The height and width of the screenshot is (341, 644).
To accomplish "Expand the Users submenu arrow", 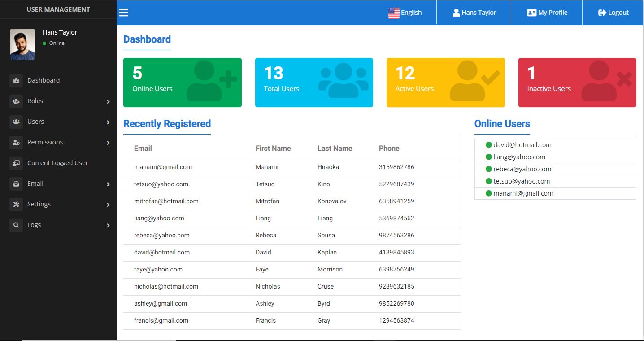I will click(108, 122).
